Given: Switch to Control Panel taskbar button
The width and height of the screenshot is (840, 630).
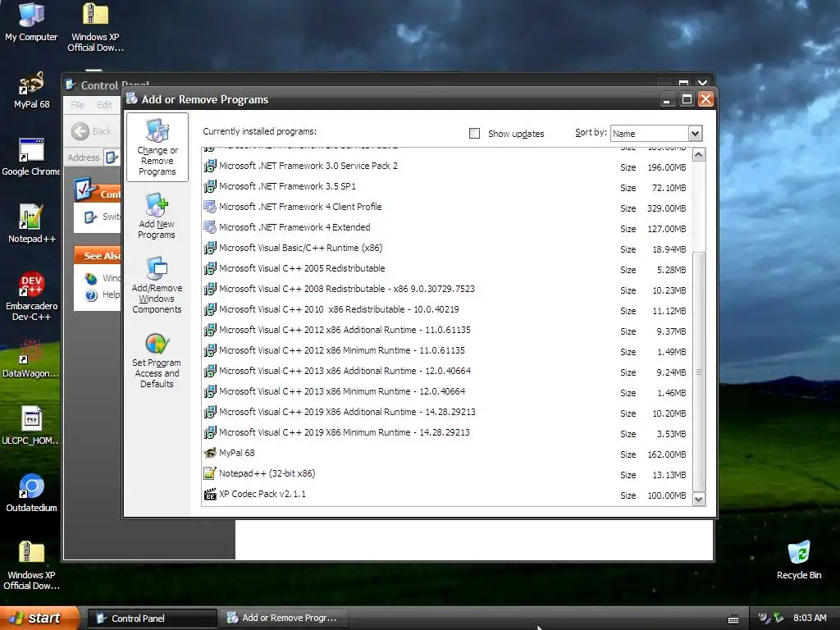Looking at the screenshot, I should (152, 619).
